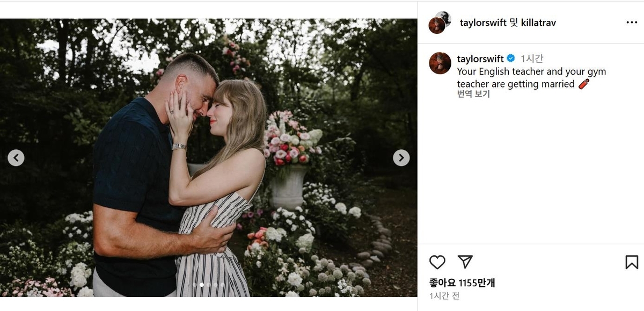Click the 1시간 timestamp beside the caption
The image size is (644, 311).
(x=532, y=59)
